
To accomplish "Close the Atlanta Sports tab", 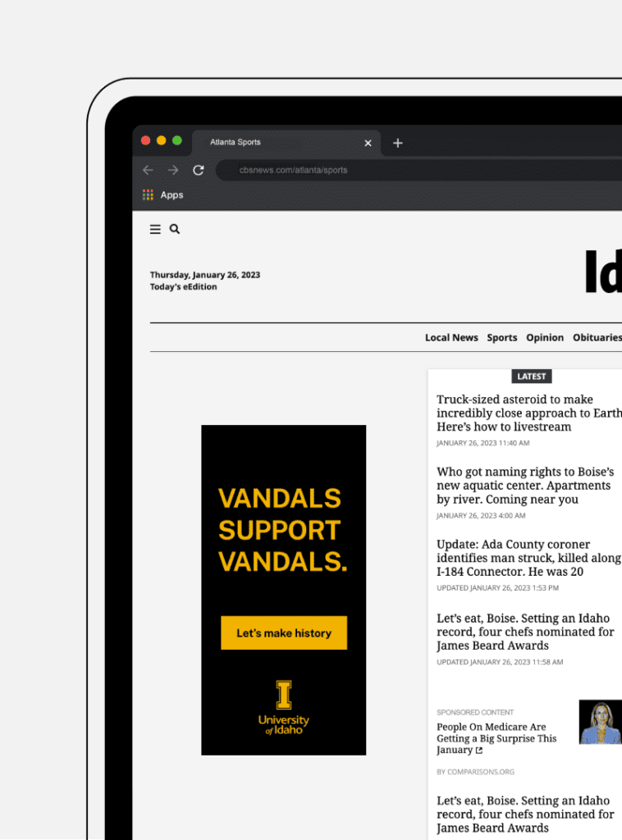I will click(368, 143).
